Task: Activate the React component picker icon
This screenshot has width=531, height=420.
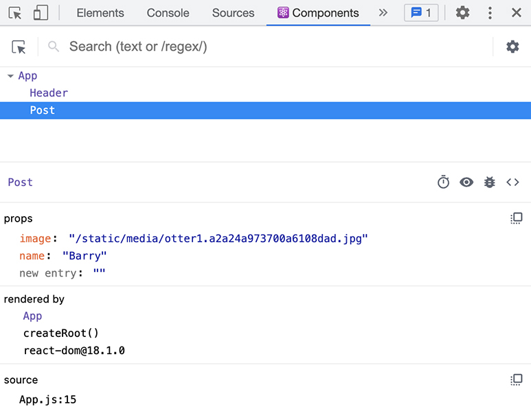Action: coord(19,47)
